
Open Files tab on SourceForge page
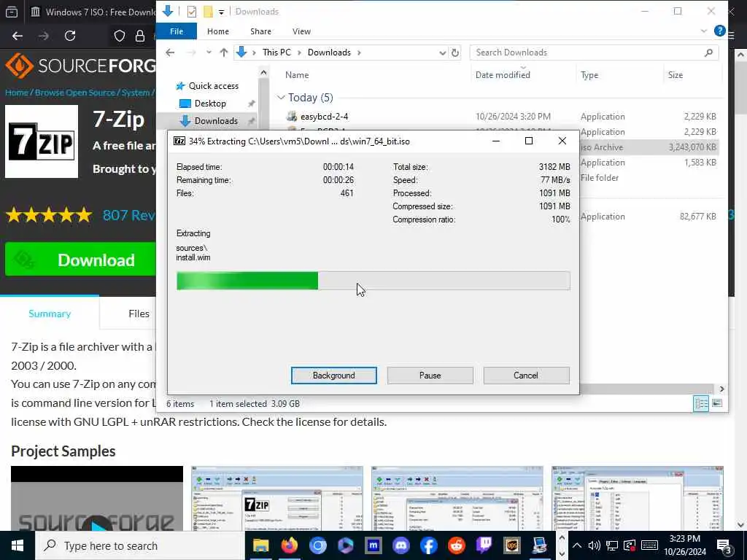pos(139,314)
